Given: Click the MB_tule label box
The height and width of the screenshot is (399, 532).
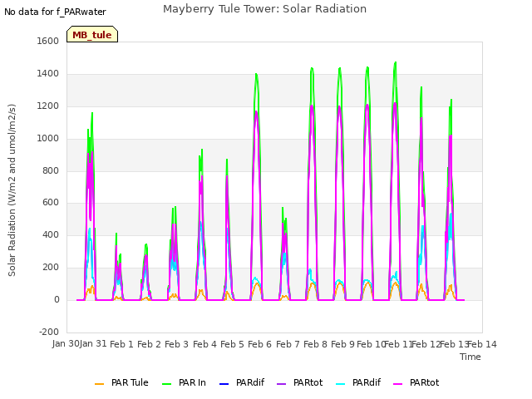Looking at the screenshot, I should coord(92,34).
